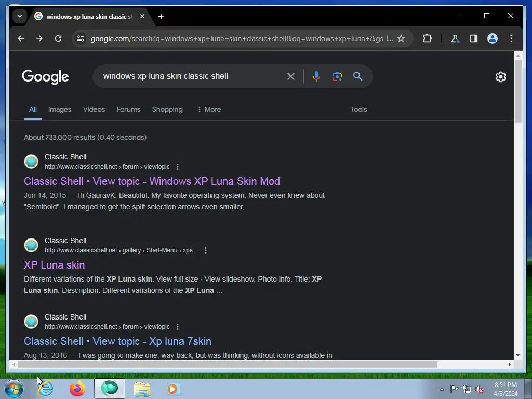Open a new tab
The height and width of the screenshot is (399, 532).
pos(161,16)
